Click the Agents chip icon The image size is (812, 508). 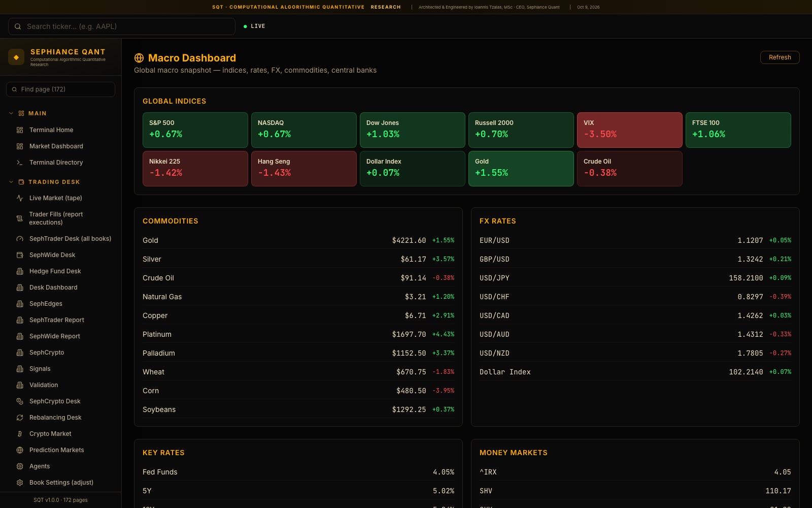pyautogui.click(x=20, y=466)
